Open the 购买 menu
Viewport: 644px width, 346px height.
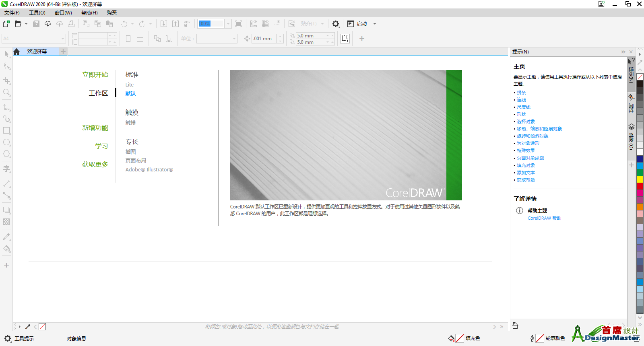pos(112,13)
